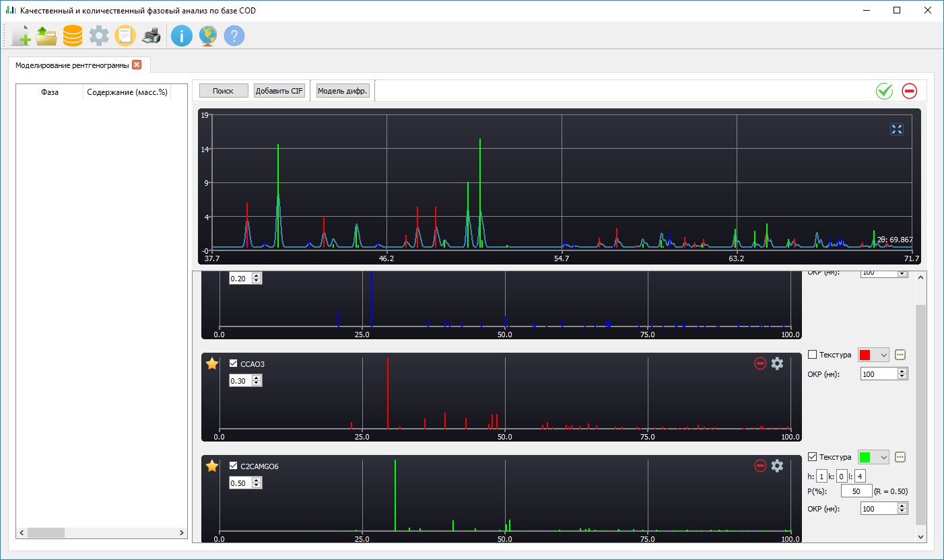This screenshot has height=560, width=944.
Task: Open the C2CAMGO6 ellipsis options button
Action: click(x=901, y=457)
